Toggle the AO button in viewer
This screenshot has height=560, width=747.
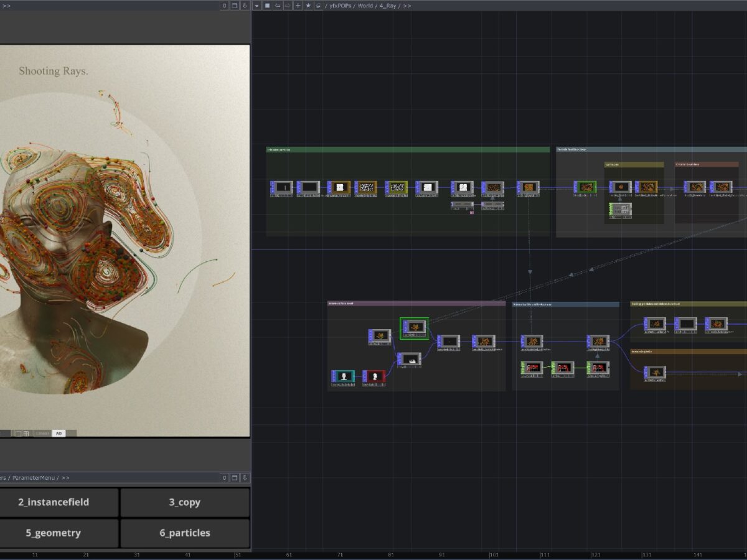click(x=59, y=433)
